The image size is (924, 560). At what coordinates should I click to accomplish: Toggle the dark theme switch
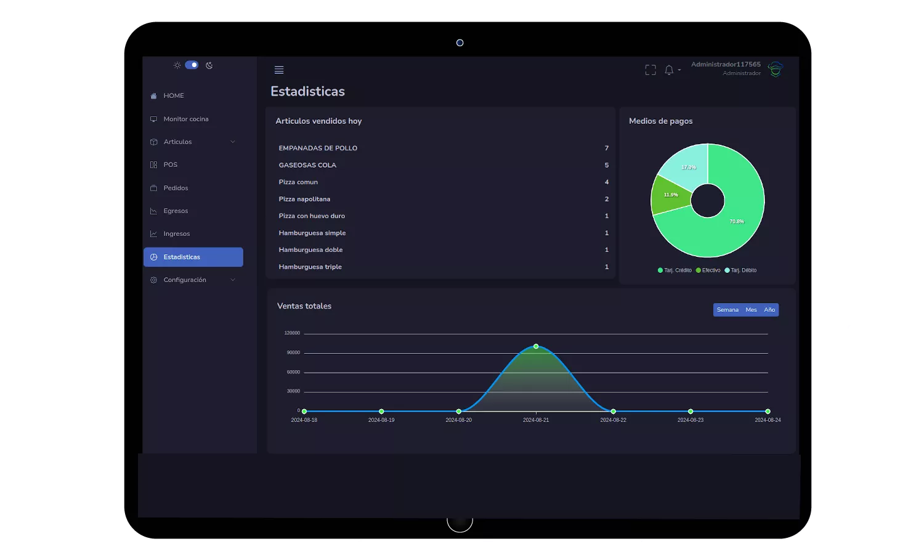coord(192,65)
